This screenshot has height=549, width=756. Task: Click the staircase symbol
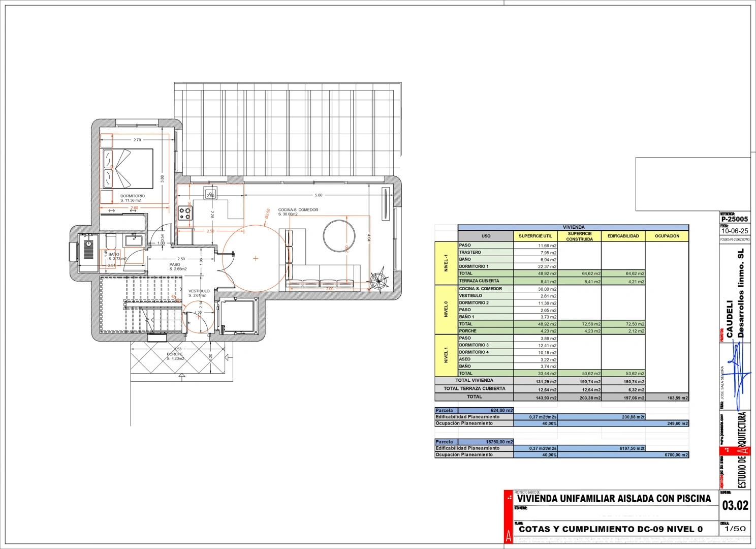point(141,304)
